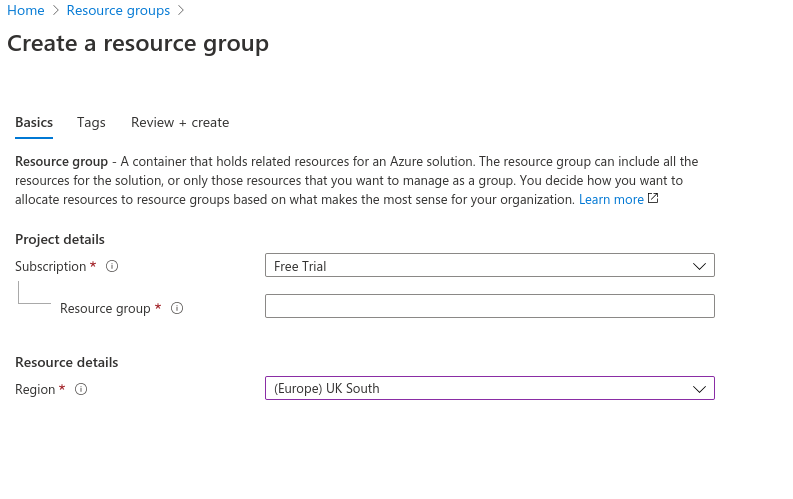Click the external link icon beside Learn more
The image size is (793, 499).
[x=653, y=199]
